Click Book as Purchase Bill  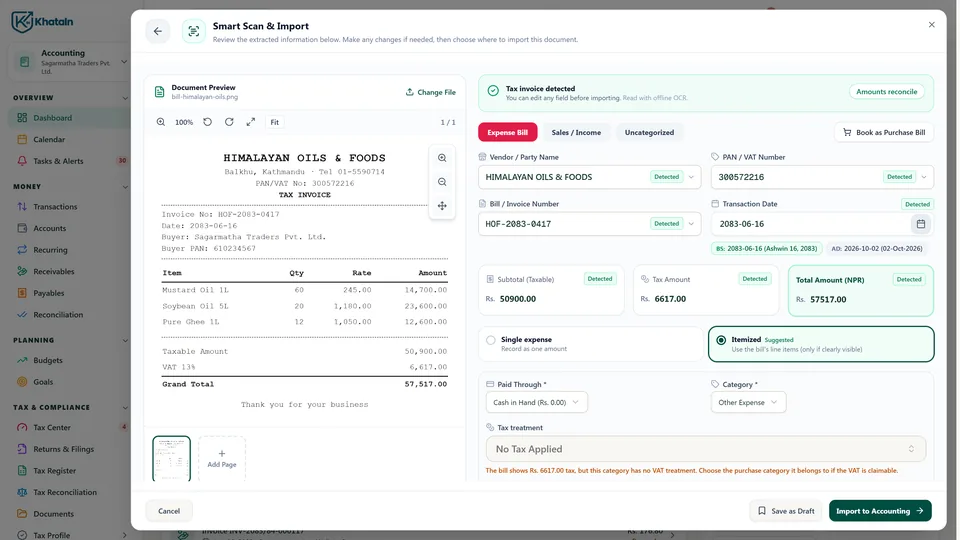884,132
